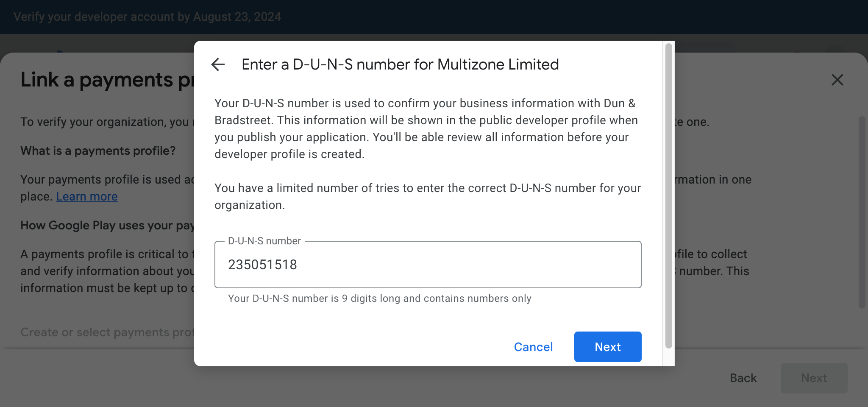The image size is (868, 407).
Task: Click the modal's scrollbar thumb
Action: point(668,195)
